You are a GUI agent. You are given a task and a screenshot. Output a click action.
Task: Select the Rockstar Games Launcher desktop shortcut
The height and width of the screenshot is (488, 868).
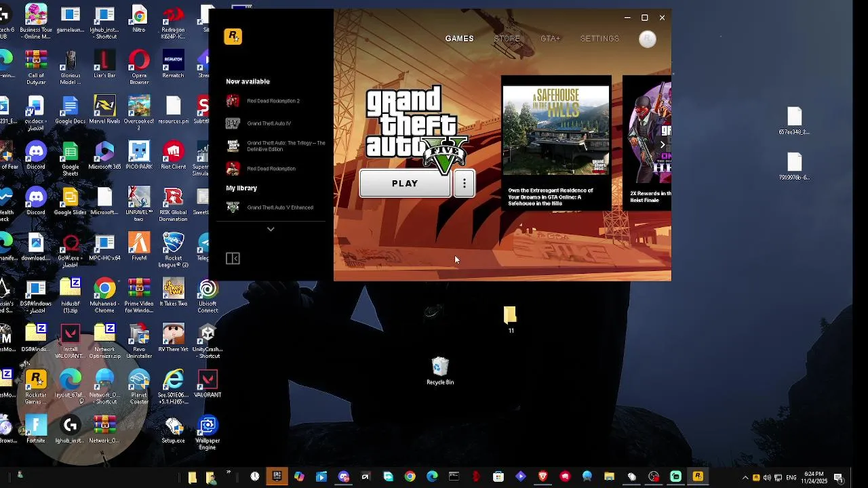36,387
